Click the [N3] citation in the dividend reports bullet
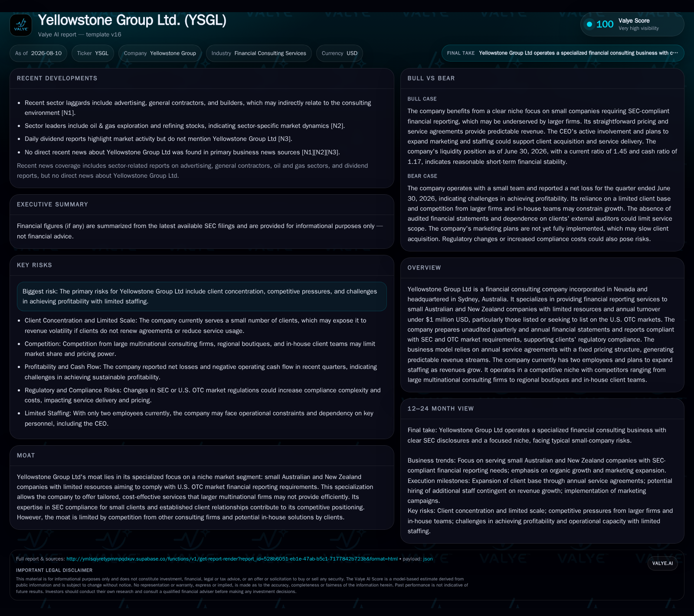 [x=285, y=139]
